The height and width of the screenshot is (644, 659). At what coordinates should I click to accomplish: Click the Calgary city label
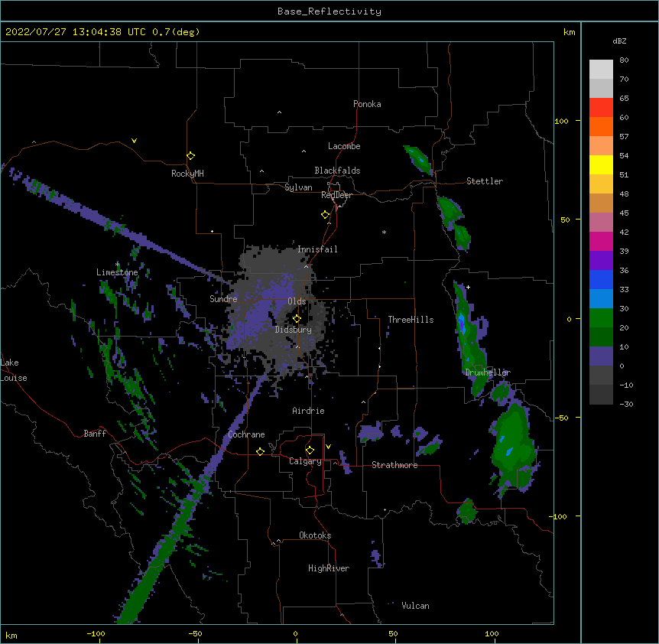[305, 461]
